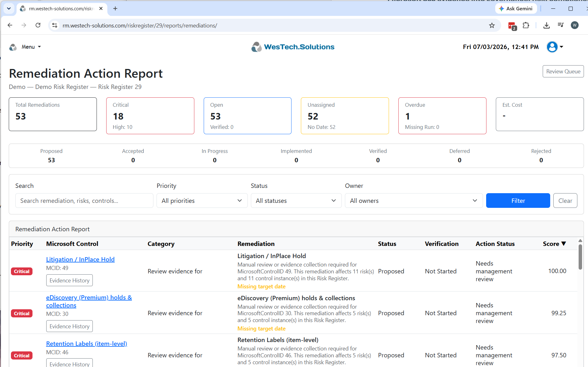Viewport: 588px width, 367px height.
Task: Expand the All owners dropdown
Action: tap(414, 201)
